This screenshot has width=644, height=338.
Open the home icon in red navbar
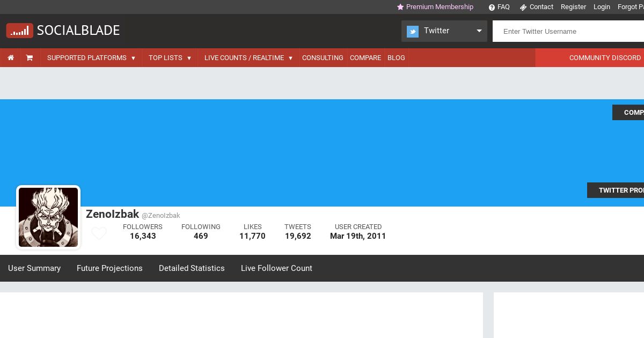point(11,58)
